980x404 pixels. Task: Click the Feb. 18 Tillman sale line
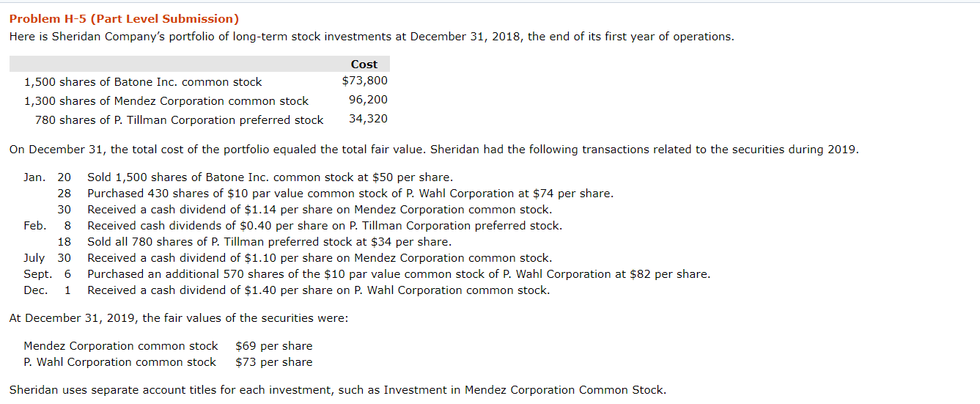click(269, 242)
